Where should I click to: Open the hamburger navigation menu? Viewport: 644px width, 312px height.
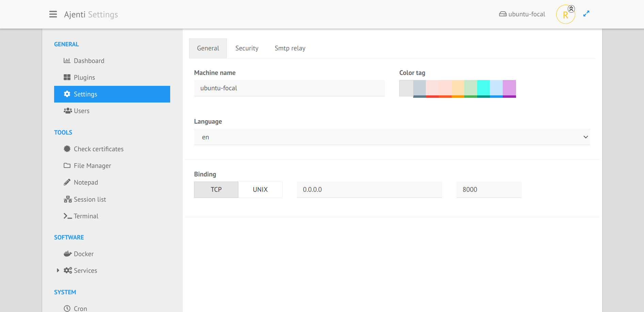(x=53, y=14)
